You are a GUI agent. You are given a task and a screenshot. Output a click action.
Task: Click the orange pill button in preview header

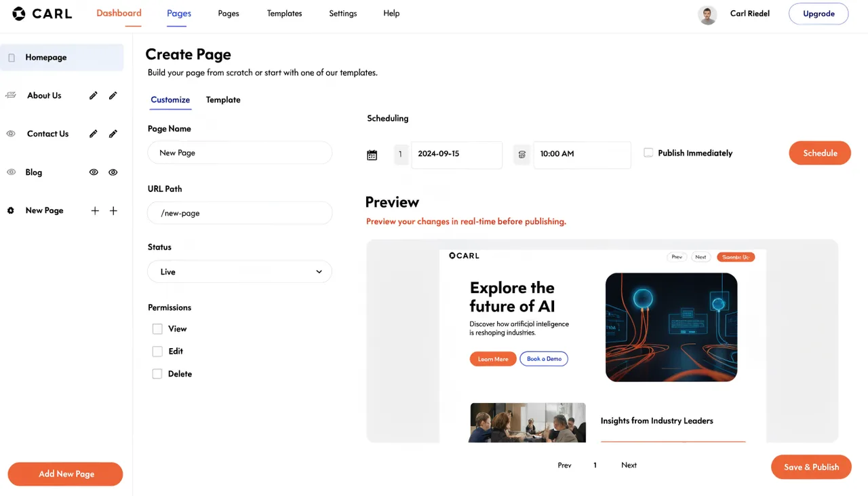tap(736, 257)
